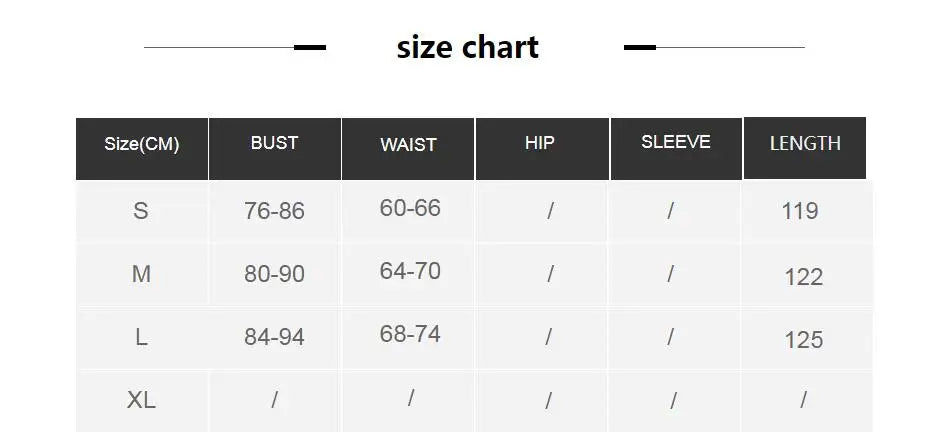Select the 68-74 waist measurement

[410, 334]
